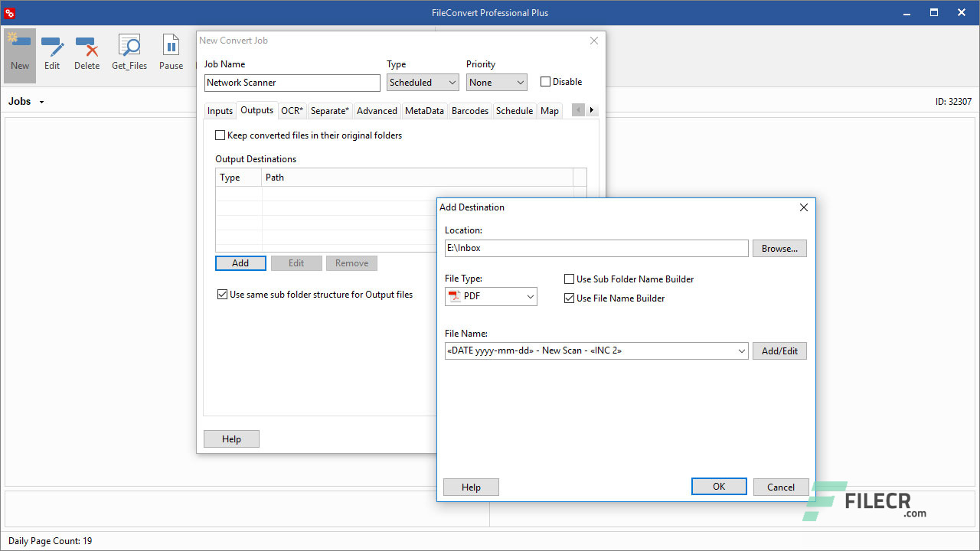The width and height of the screenshot is (980, 551).
Task: Go to the Separate* tab
Action: coord(330,111)
